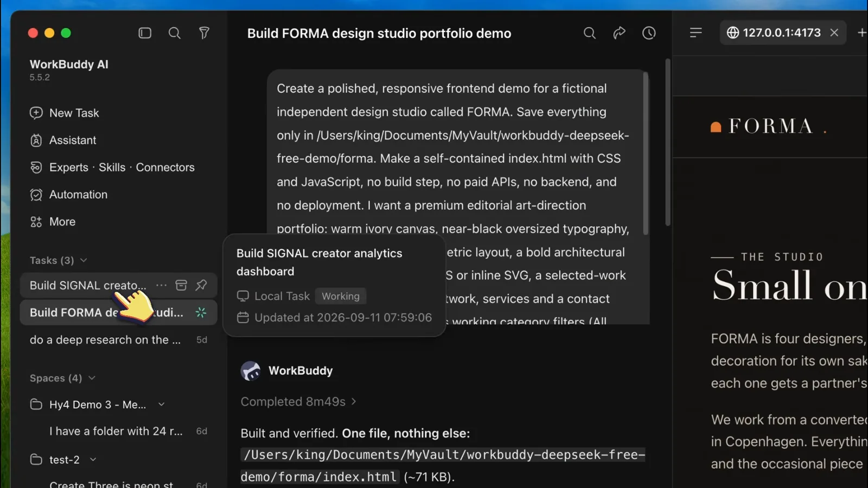Click the More grid icon

36,221
